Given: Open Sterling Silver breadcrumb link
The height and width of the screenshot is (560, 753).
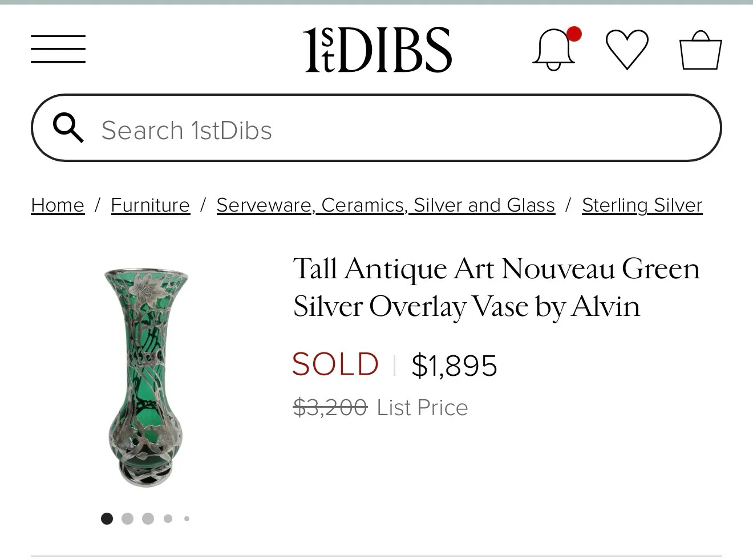Looking at the screenshot, I should [x=642, y=205].
